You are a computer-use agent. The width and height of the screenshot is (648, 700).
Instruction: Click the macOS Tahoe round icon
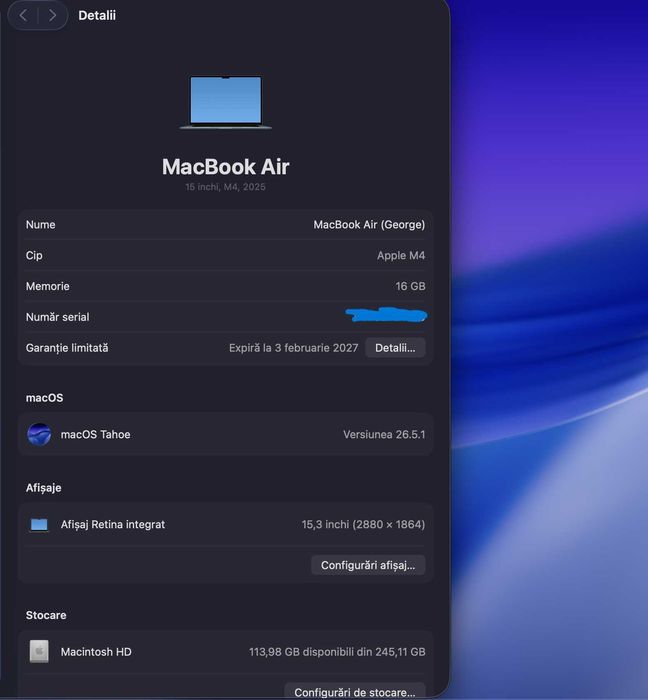point(39,434)
